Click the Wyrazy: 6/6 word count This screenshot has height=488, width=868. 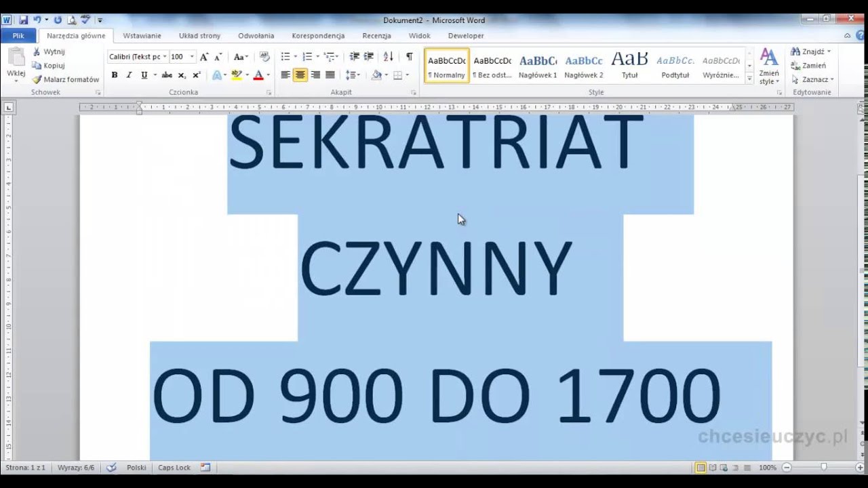[x=76, y=468]
